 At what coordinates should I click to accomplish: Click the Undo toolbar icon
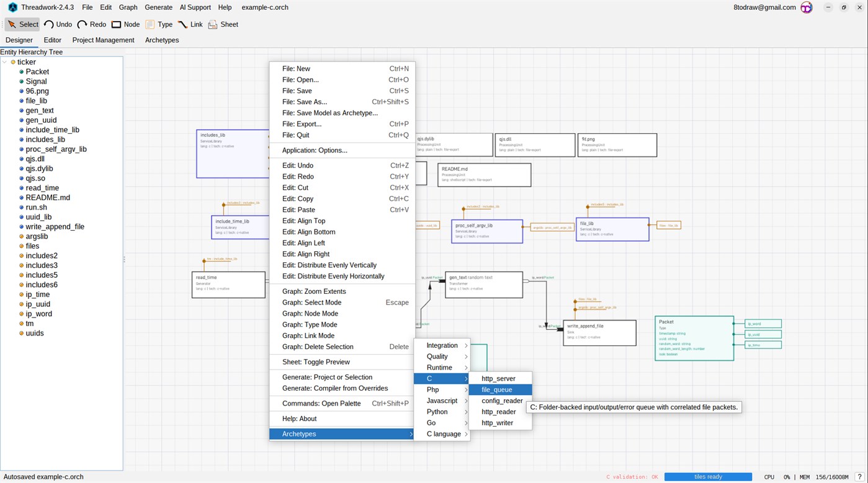pyautogui.click(x=48, y=25)
